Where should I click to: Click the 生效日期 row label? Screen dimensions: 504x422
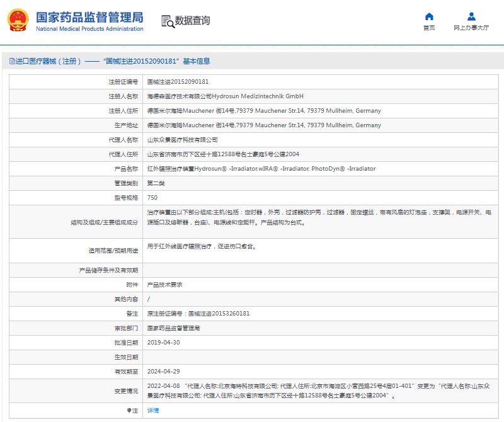127,357
